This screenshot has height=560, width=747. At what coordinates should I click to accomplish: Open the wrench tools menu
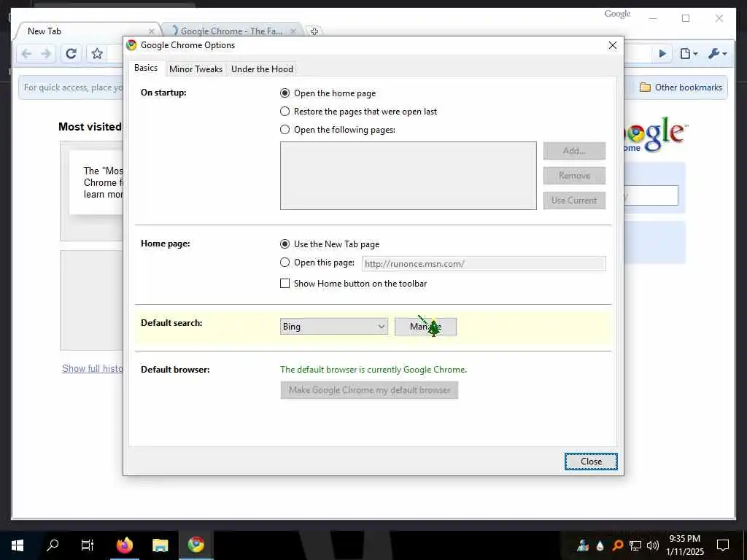point(717,54)
